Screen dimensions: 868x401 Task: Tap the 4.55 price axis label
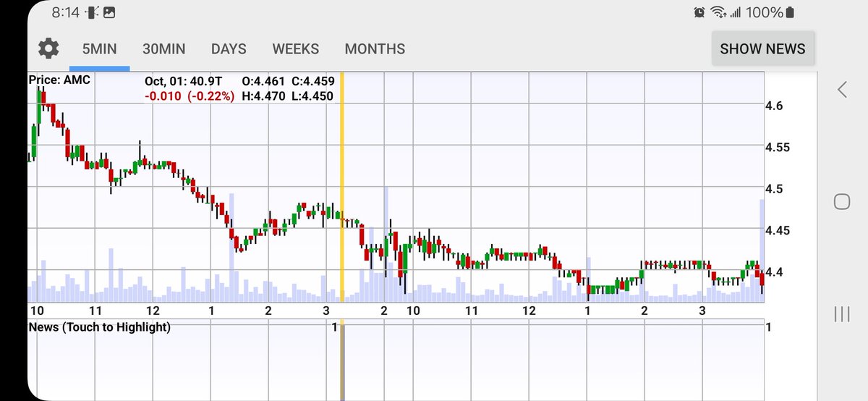coord(778,147)
